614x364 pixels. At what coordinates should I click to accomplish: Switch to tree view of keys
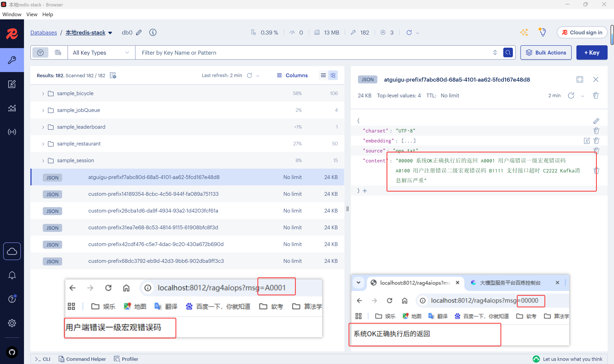click(333, 75)
